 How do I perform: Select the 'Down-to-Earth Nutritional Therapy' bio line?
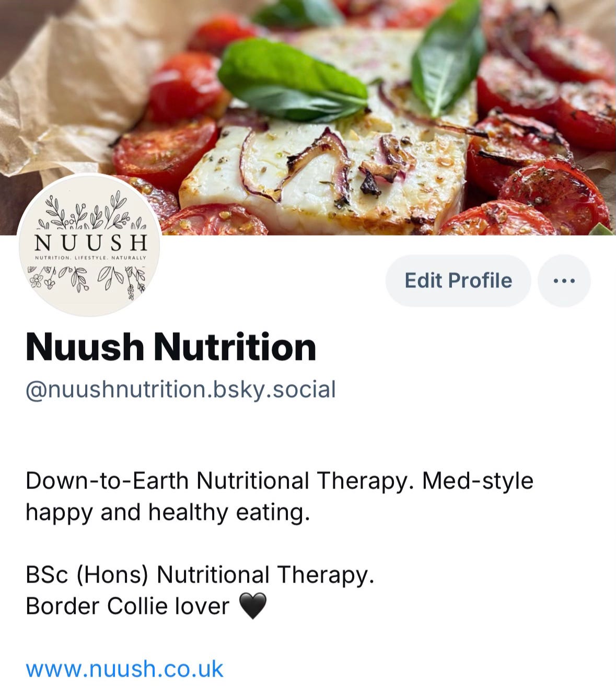click(x=220, y=481)
